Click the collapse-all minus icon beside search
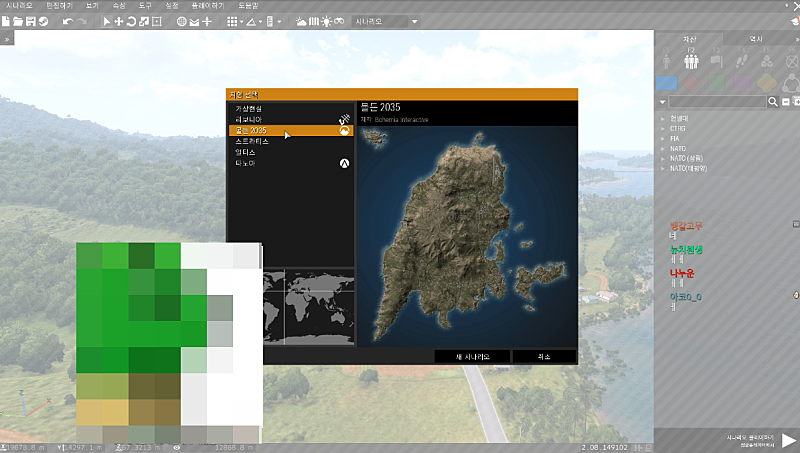The image size is (800, 453). pos(786,102)
